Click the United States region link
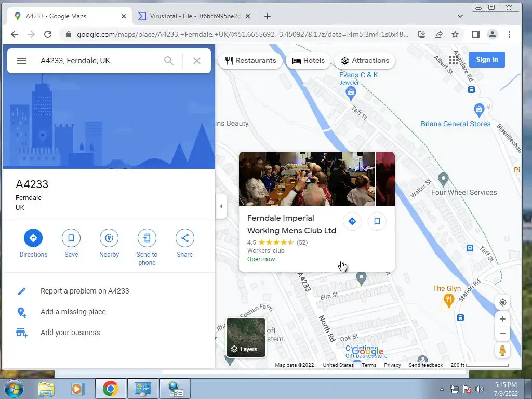 point(338,365)
